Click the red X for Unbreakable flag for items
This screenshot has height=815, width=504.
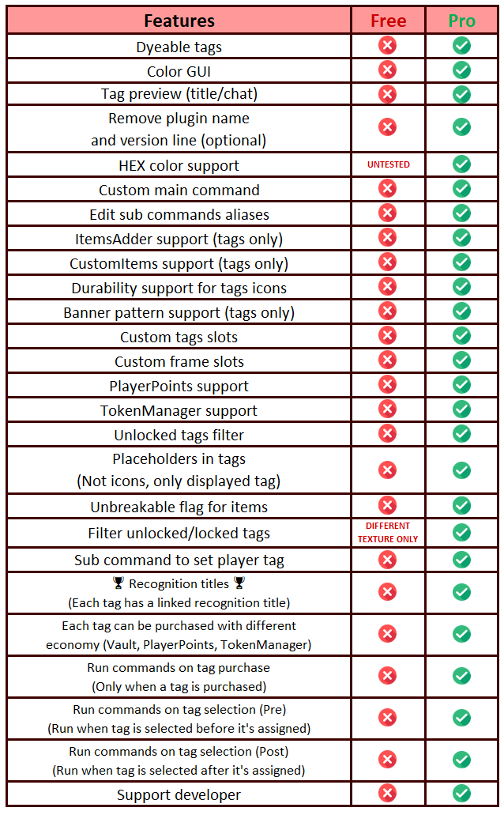pos(387,505)
